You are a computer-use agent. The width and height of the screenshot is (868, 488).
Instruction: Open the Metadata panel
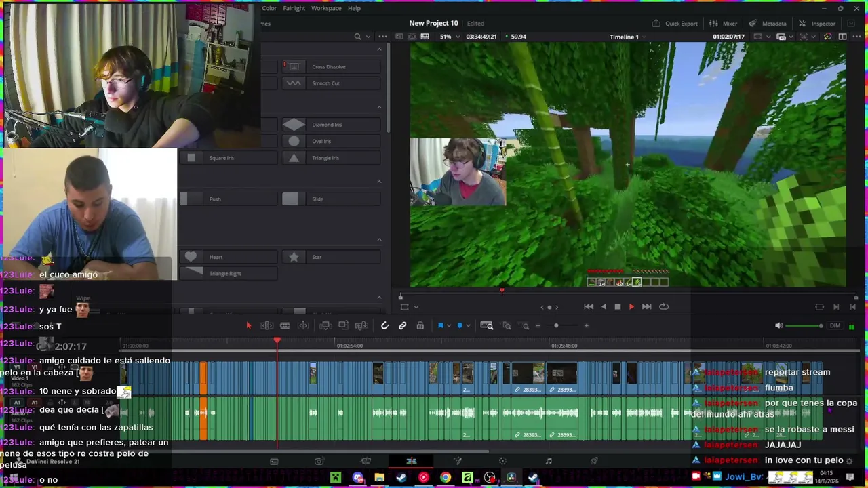pyautogui.click(x=768, y=24)
